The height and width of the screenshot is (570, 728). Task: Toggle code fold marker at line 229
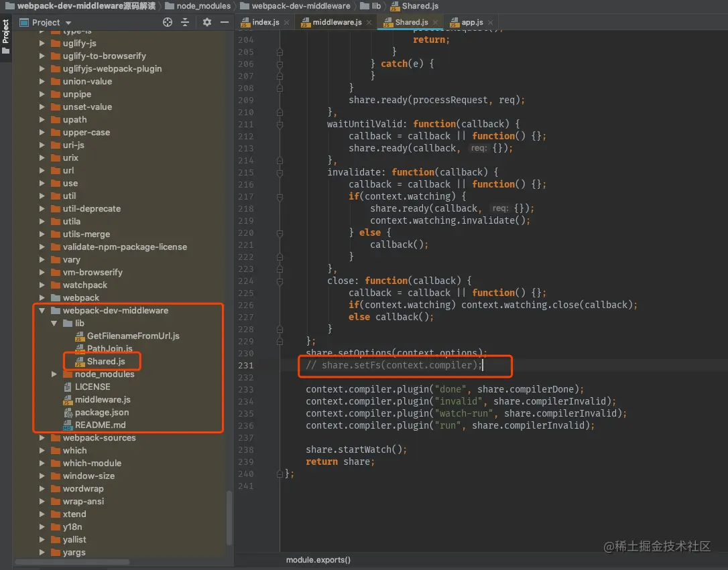tap(280, 342)
